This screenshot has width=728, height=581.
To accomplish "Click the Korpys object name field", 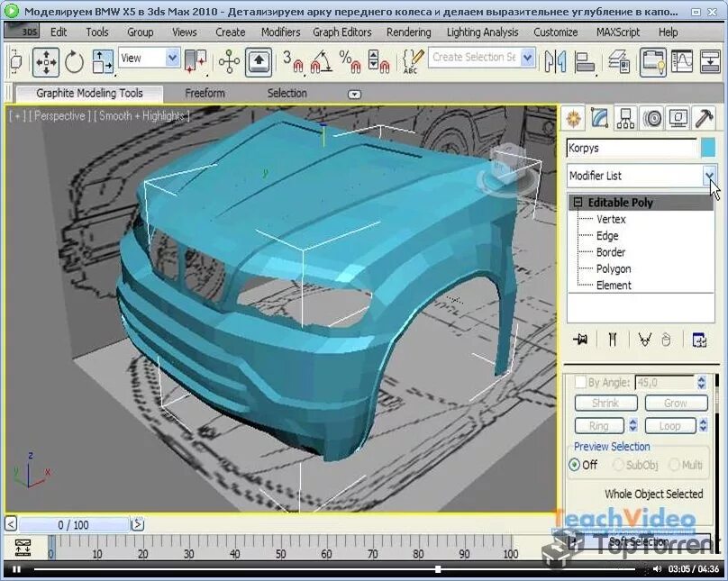I will point(632,149).
